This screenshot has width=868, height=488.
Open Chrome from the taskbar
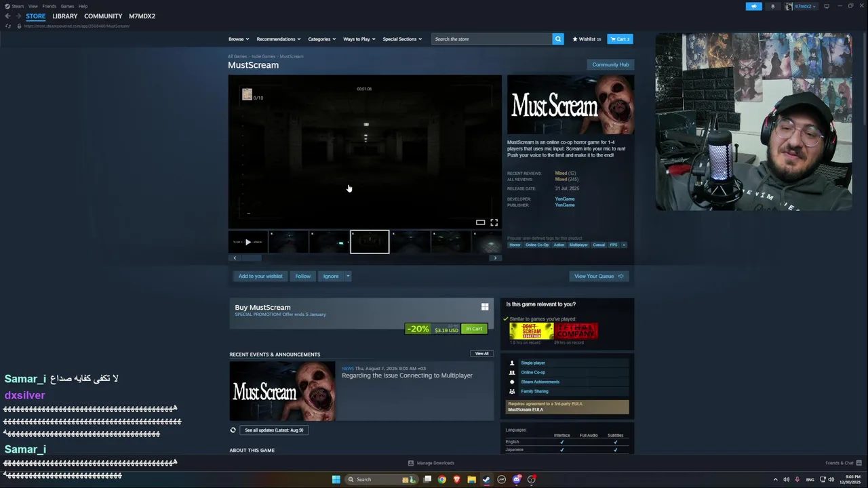click(442, 479)
